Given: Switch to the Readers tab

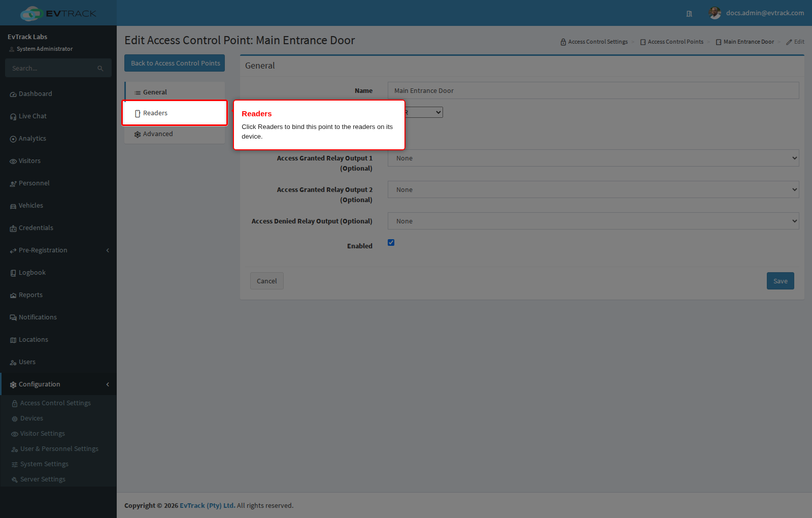Looking at the screenshot, I should point(175,113).
